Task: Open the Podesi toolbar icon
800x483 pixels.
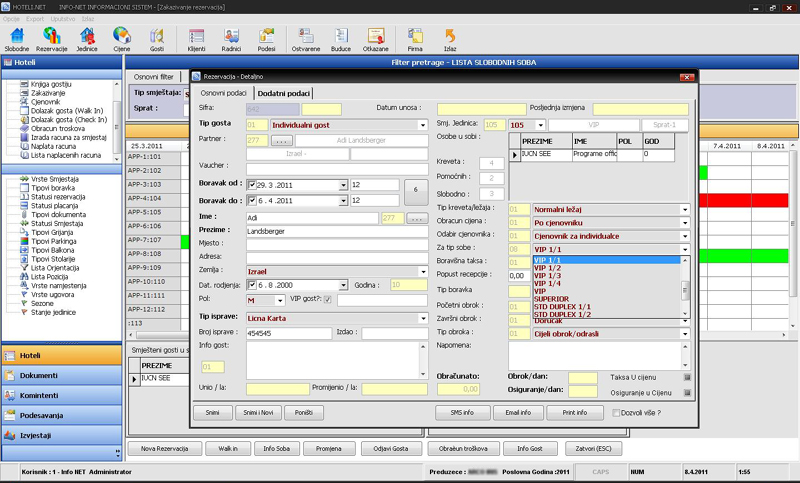Action: click(266, 39)
